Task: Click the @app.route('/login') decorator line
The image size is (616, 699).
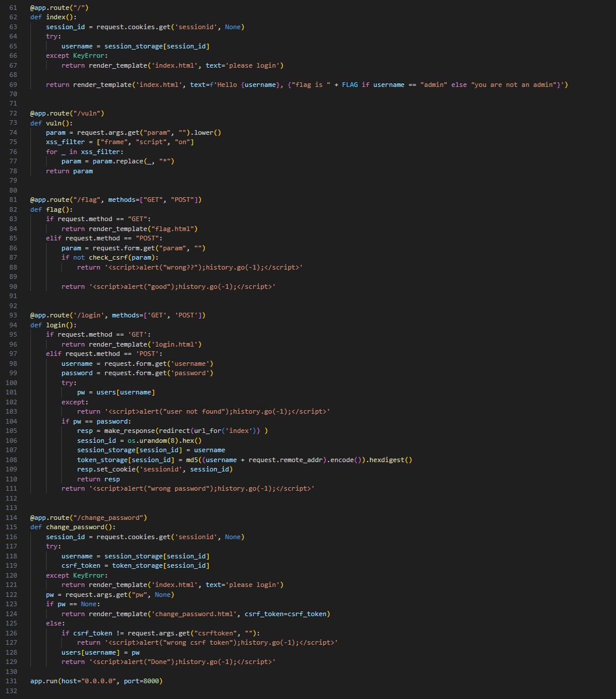Action: 118,315
